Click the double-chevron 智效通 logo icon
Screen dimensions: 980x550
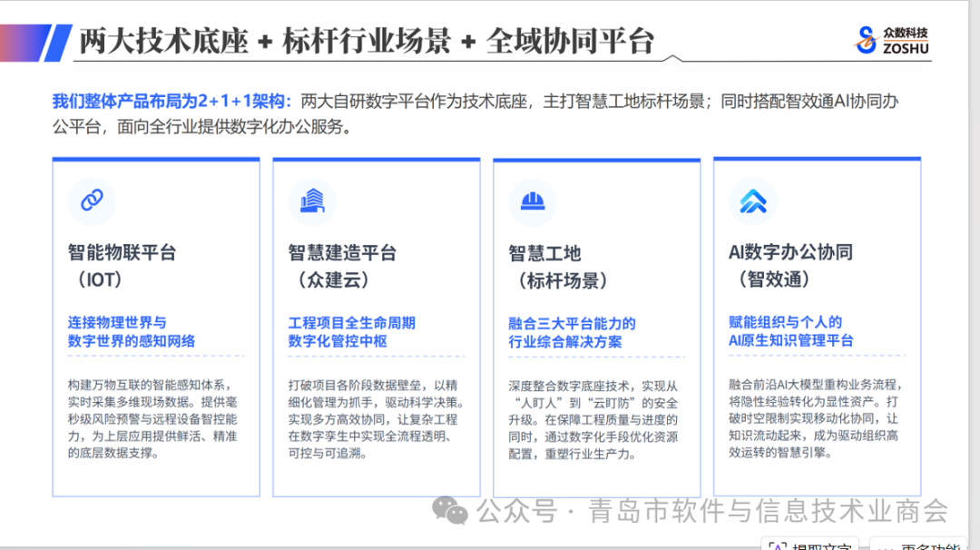coord(753,201)
